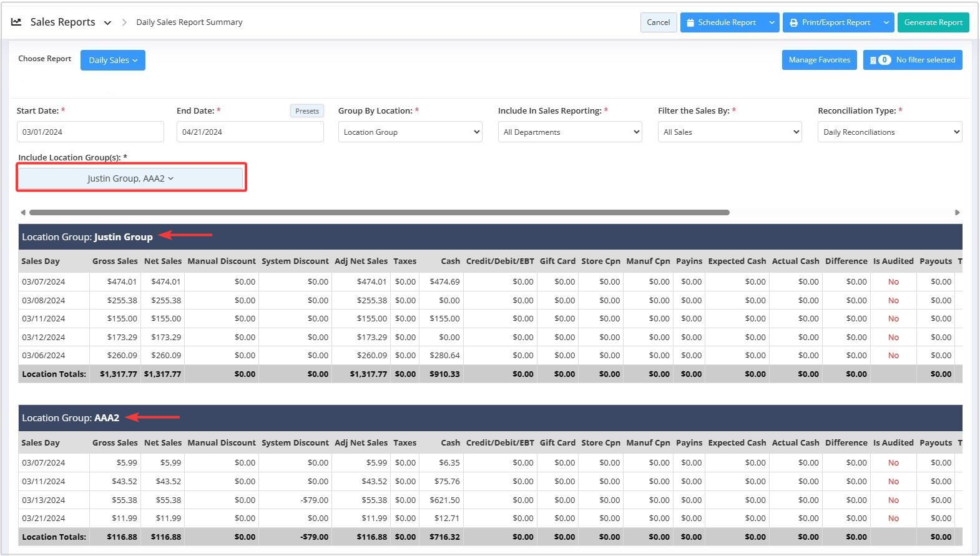Screen dimensions: 980x556
Task: Click the horizontal scrollbar left arrow
Action: pyautogui.click(x=23, y=213)
